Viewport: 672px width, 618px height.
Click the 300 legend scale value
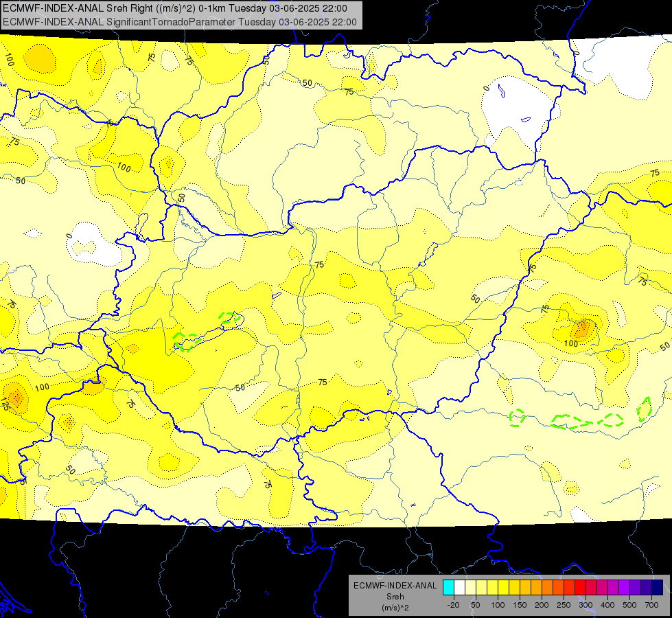586,605
